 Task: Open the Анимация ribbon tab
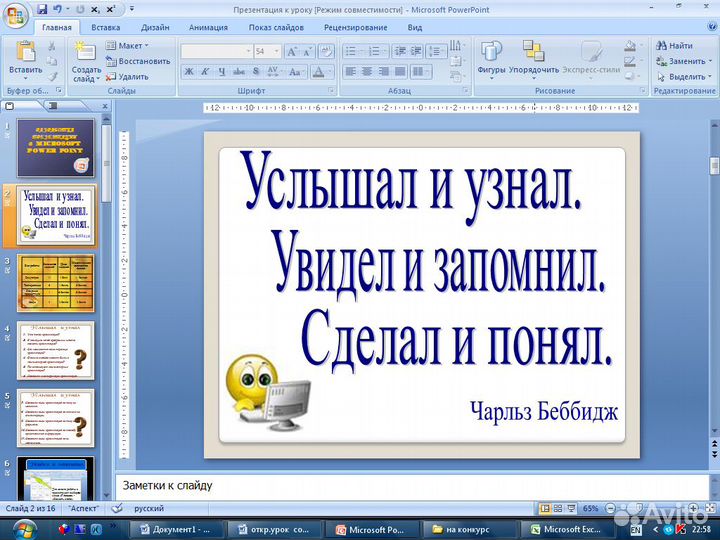click(x=208, y=28)
